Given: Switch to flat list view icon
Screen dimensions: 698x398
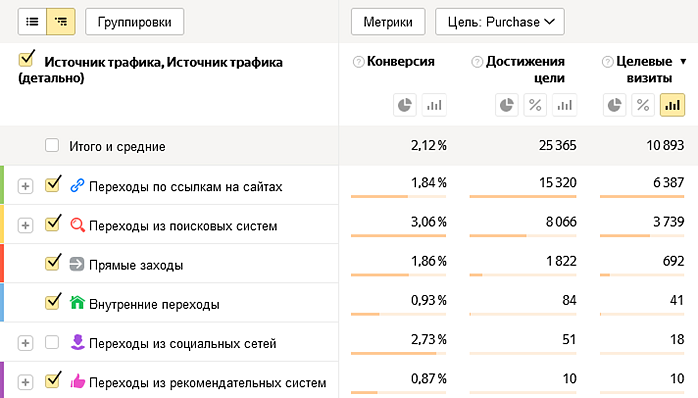Looking at the screenshot, I should click(32, 21).
